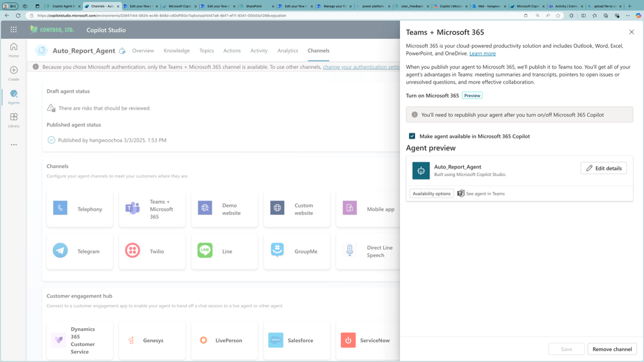This screenshot has height=362, width=644.
Task: Click the agent preview bot icon
Action: pos(421,171)
